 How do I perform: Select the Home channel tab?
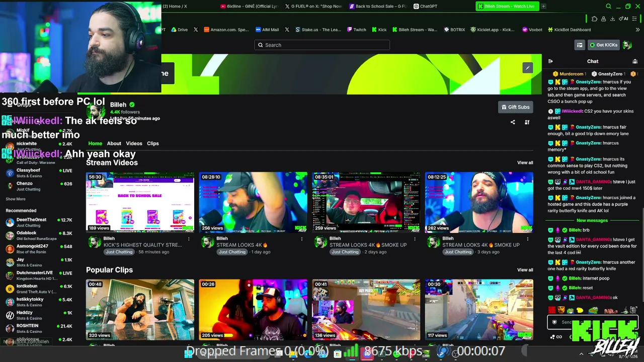tap(95, 143)
